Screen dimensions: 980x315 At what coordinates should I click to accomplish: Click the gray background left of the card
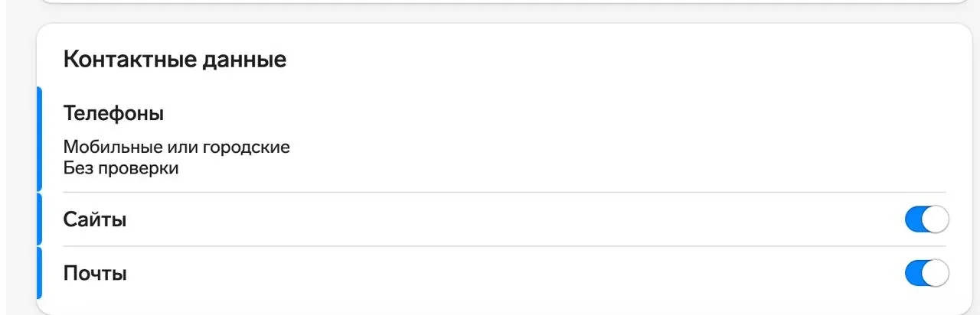[17, 168]
